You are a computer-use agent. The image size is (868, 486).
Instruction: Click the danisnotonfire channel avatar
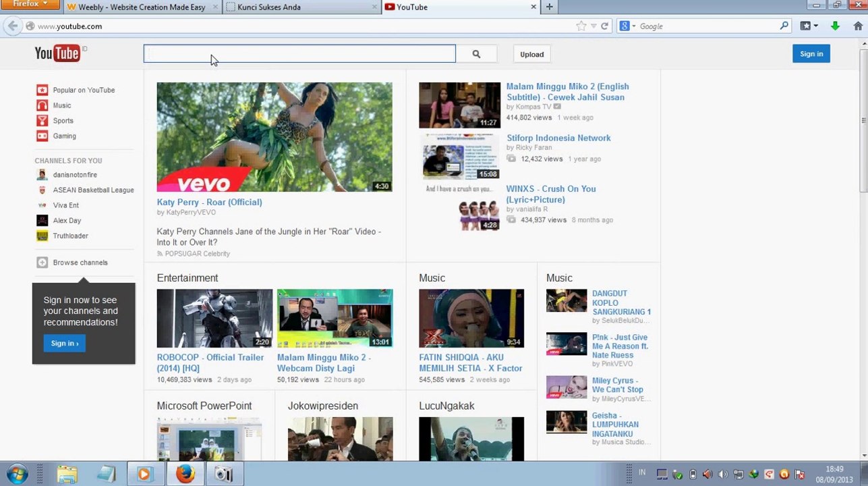(x=42, y=175)
